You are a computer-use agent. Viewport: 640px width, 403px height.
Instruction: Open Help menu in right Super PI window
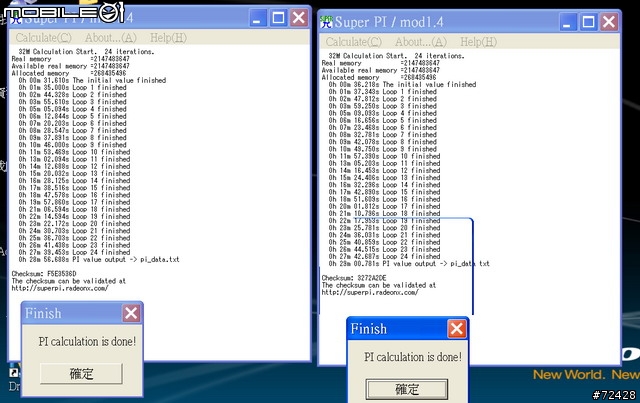(x=478, y=42)
